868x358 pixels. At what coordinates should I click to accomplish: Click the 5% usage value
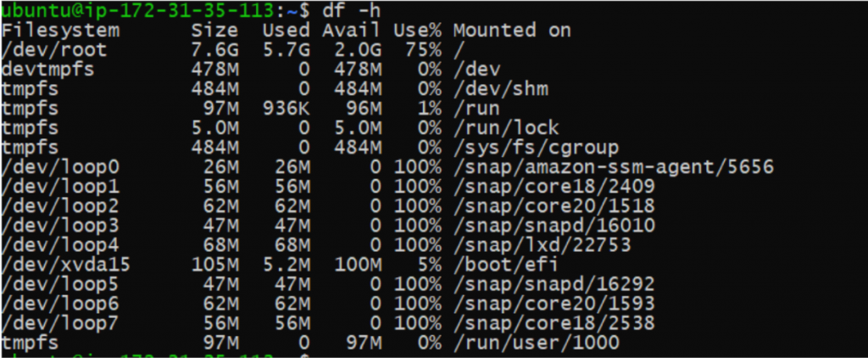(429, 265)
